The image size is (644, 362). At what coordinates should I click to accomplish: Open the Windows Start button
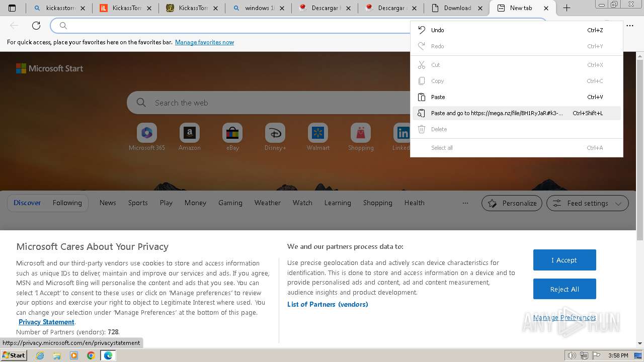14,355
